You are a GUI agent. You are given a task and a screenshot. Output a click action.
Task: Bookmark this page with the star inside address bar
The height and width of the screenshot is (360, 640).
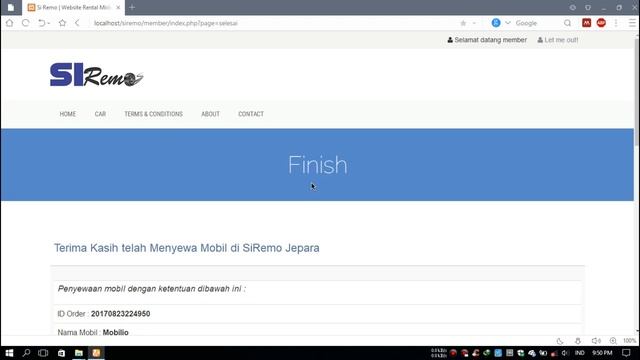pos(463,23)
